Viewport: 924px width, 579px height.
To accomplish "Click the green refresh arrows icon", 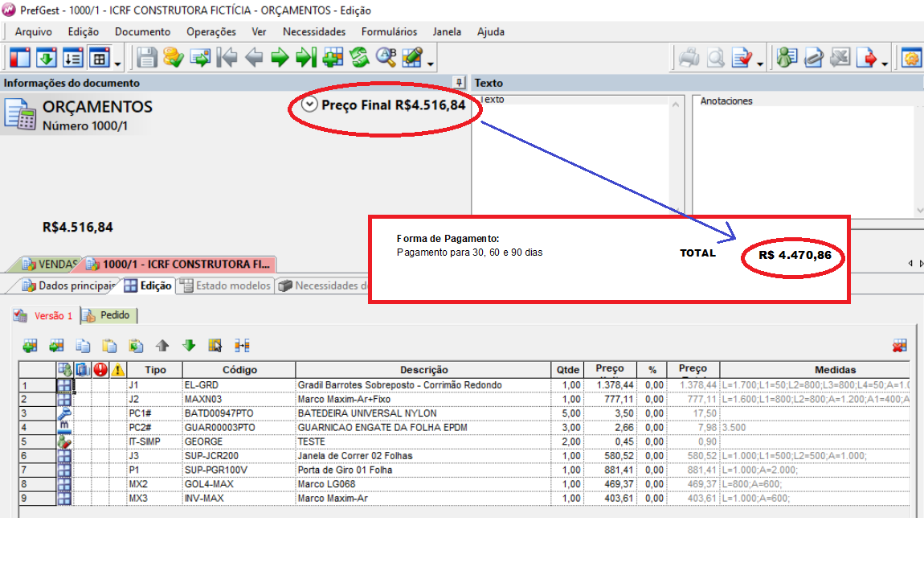I will pyautogui.click(x=358, y=58).
